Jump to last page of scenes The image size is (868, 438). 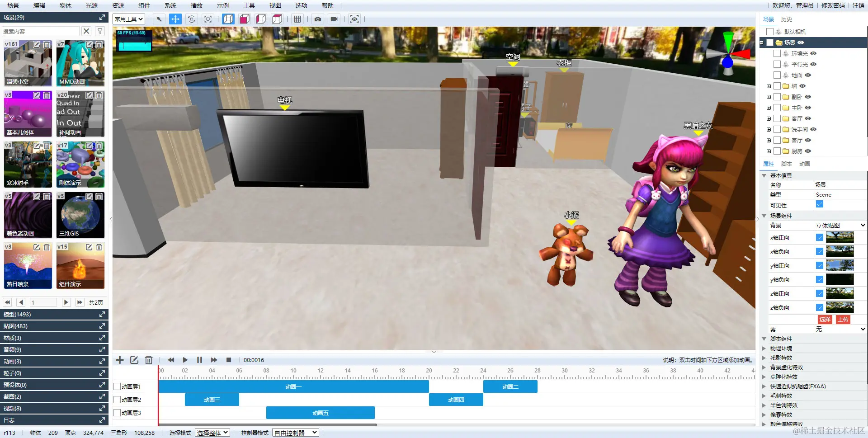tap(80, 302)
